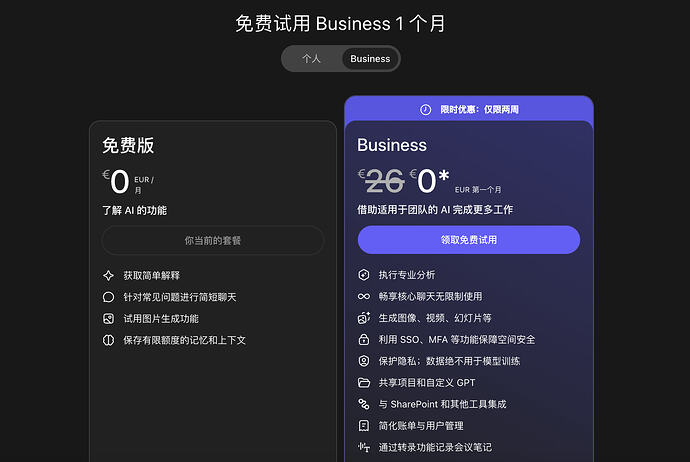Click the image generation icon beside 生成图像、视频、幻灯片等
The width and height of the screenshot is (690, 462).
click(x=364, y=318)
